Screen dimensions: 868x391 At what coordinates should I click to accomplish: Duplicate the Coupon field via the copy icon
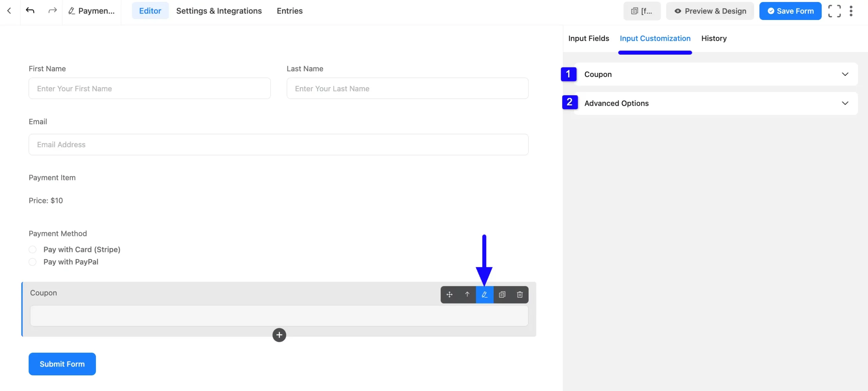point(502,295)
